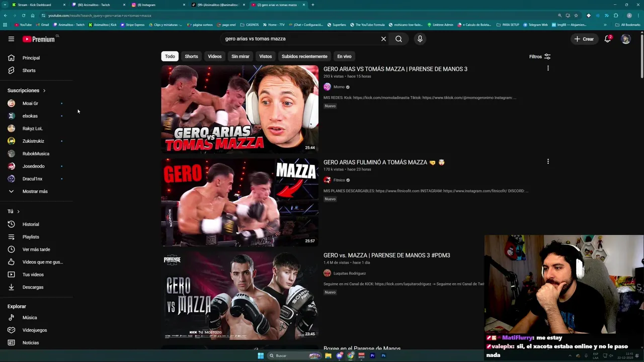Open the Filtros filter options
The width and height of the screenshot is (644, 362).
click(540, 57)
